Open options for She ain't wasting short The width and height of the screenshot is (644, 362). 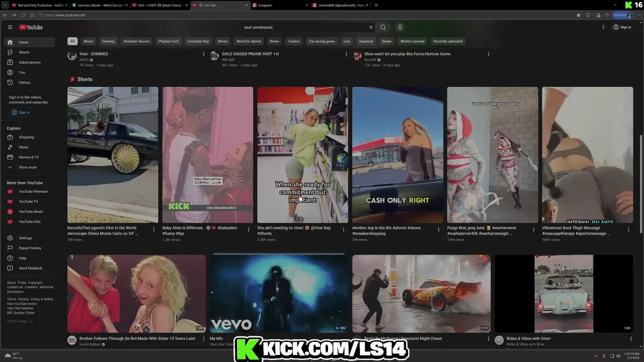(x=344, y=229)
